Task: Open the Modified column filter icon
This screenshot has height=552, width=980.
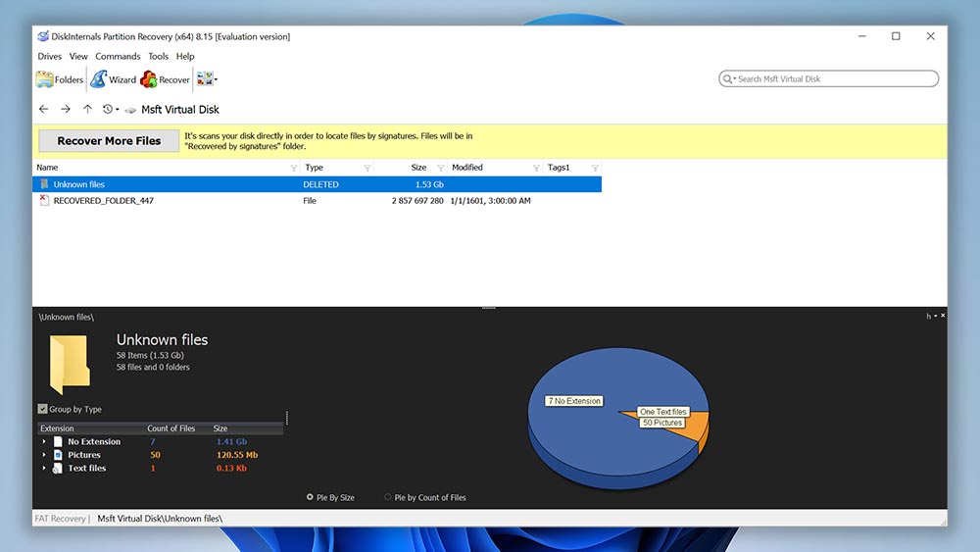Action: tap(536, 169)
